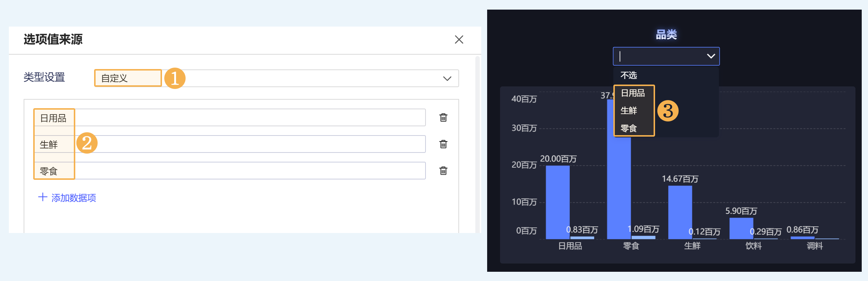Click the "0.29百万" value label
This screenshot has width=868, height=281.
point(766,232)
